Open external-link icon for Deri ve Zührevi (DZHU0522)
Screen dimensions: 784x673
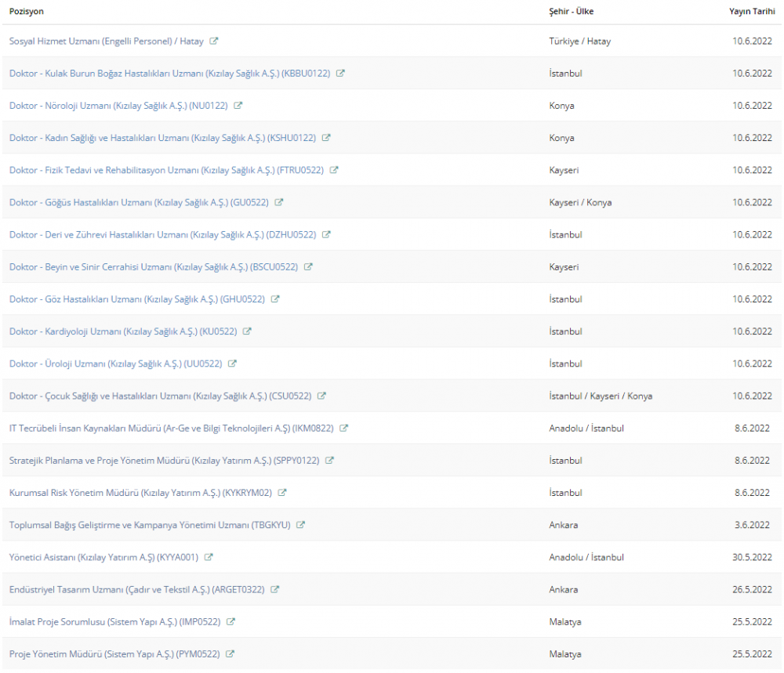(x=326, y=234)
